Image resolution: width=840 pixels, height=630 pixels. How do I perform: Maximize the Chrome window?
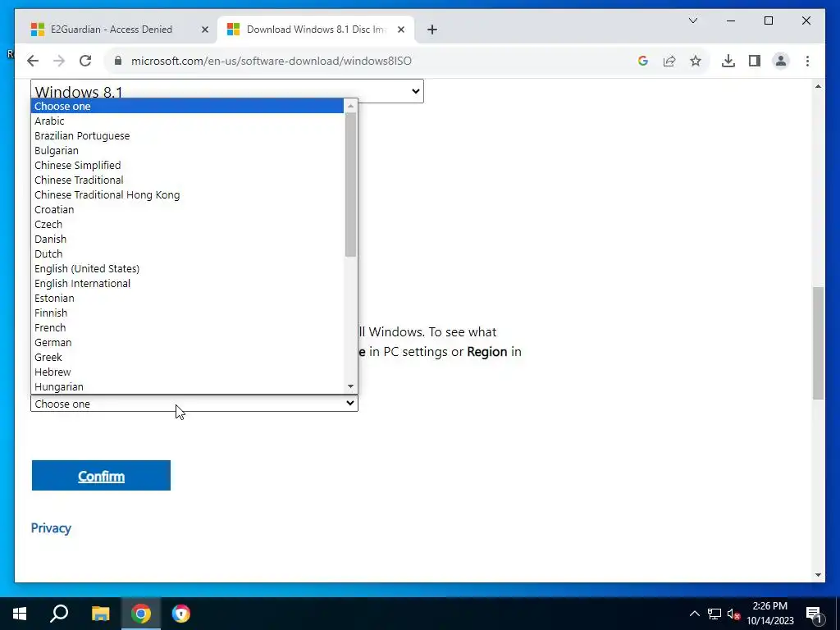click(768, 21)
